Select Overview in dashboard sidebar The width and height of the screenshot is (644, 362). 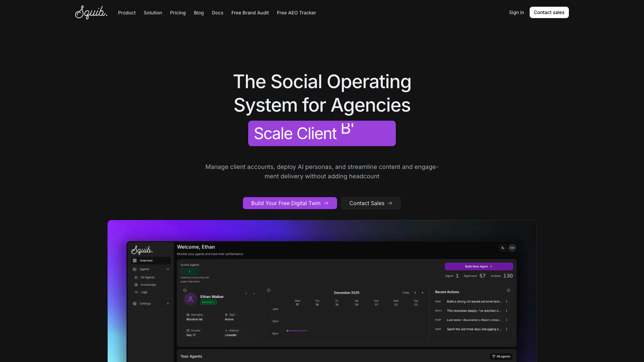[x=151, y=260]
